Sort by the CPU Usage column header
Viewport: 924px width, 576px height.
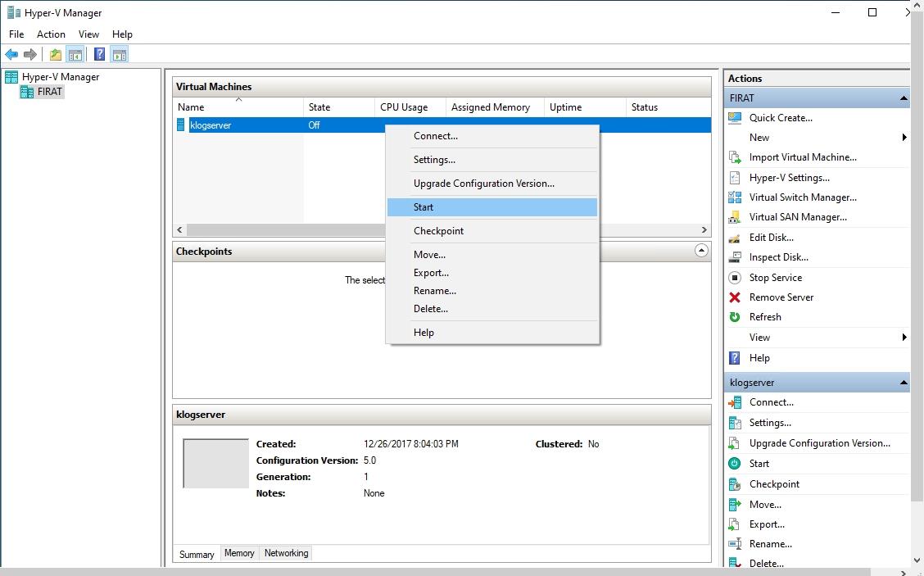pos(410,107)
